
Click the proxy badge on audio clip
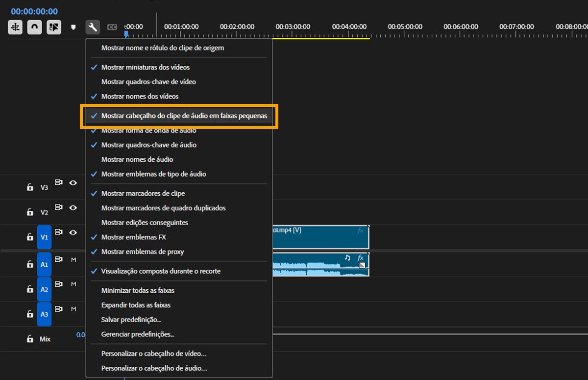tap(362, 265)
